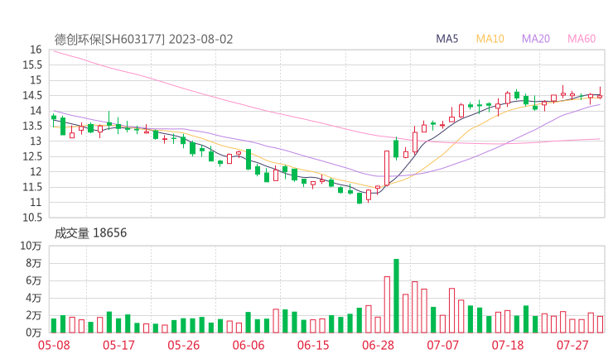Screen dimensions: 613x364
Task: Click the 成交量 18656 volume label
Action: (x=90, y=233)
